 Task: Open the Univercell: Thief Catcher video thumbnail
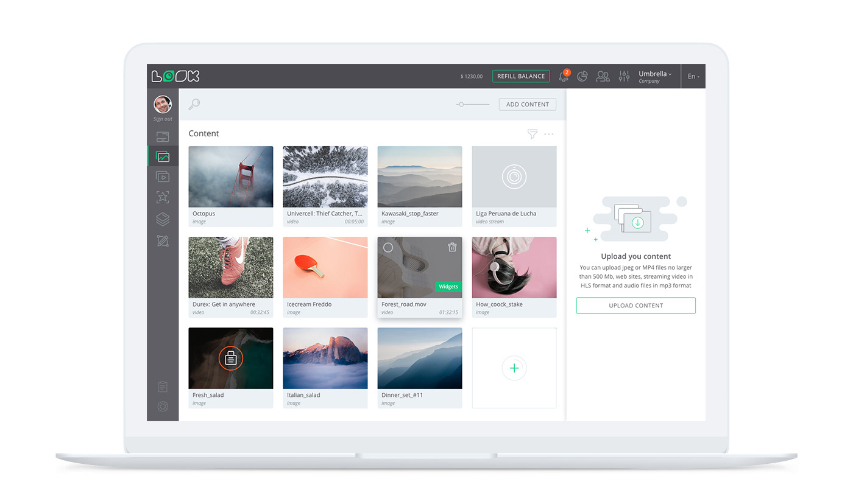tap(325, 177)
